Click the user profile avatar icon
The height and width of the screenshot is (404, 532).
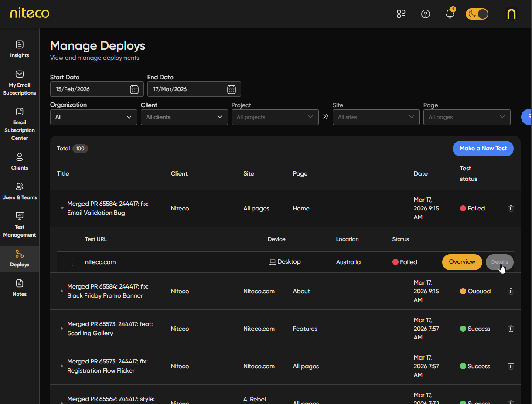[511, 14]
